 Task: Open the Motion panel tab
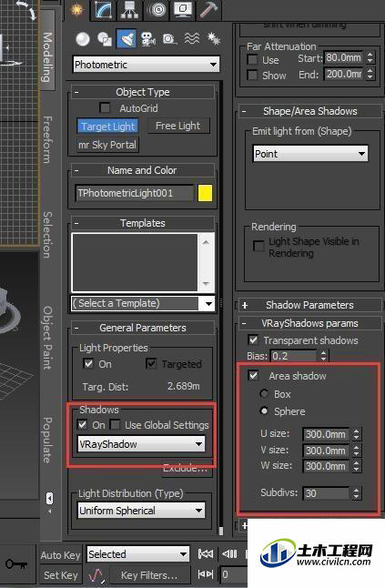pyautogui.click(x=157, y=9)
